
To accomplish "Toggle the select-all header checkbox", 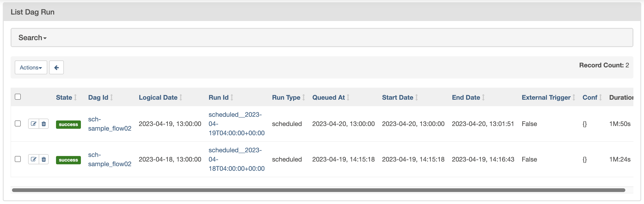I will [x=18, y=97].
